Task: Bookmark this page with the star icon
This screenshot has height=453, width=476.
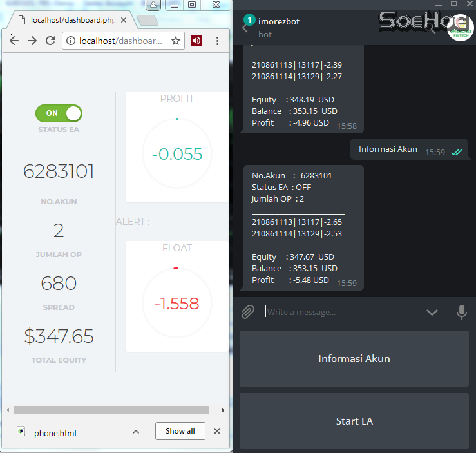Action: (175, 41)
